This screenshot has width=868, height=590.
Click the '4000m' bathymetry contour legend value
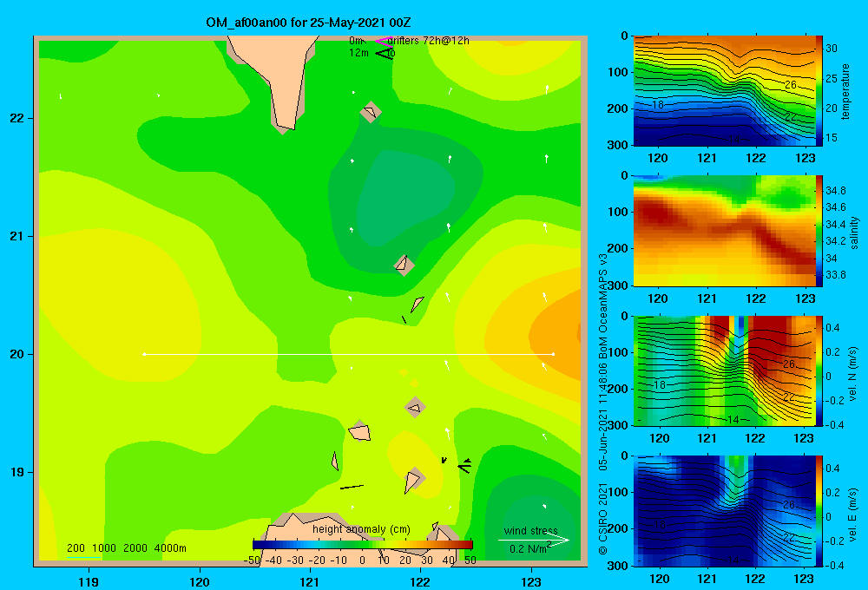[170, 548]
